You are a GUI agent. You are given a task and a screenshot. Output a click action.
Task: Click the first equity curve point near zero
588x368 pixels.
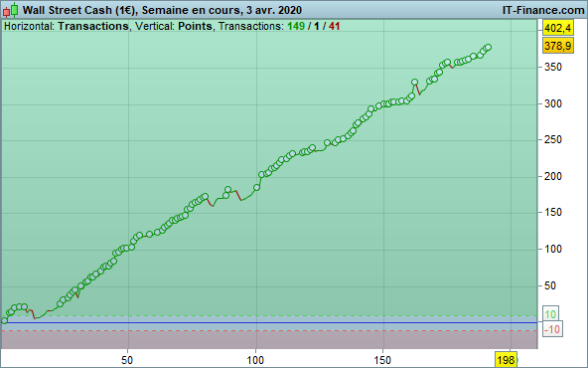pyautogui.click(x=4, y=320)
